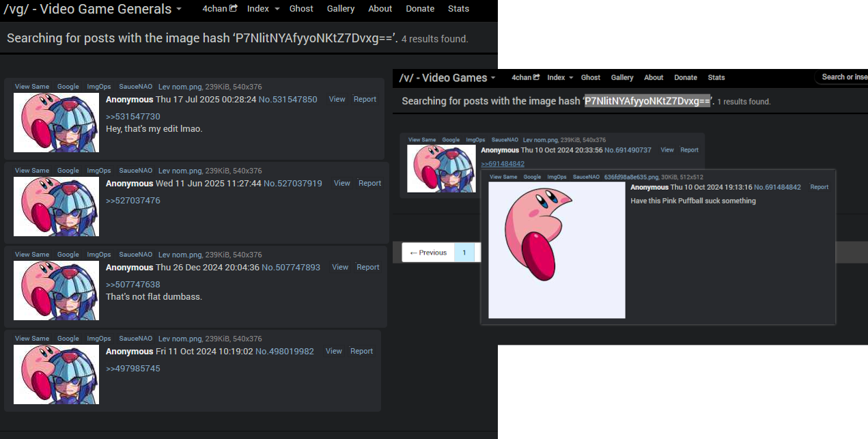This screenshot has height=439, width=868.
Task: Report post No.691484842
Action: point(820,187)
